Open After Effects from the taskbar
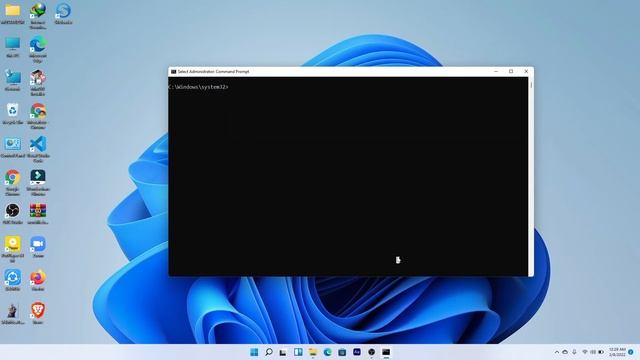Viewport: 640px width, 360px height. coord(357,352)
